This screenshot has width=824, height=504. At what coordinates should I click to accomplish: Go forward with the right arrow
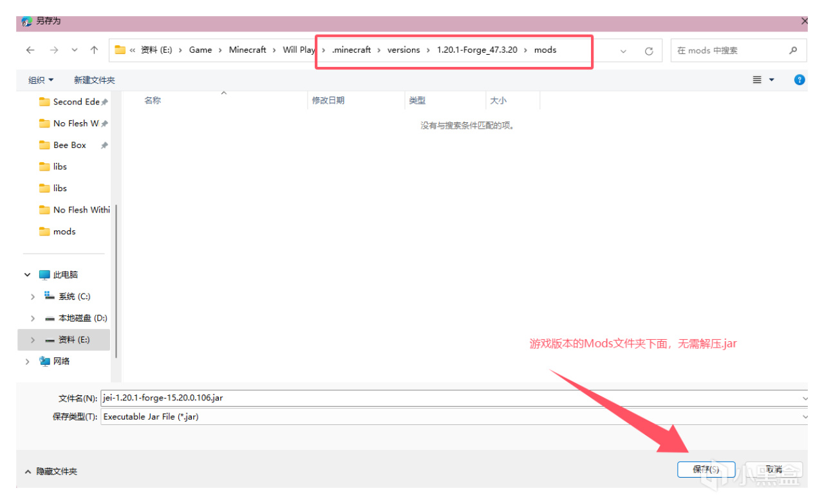pyautogui.click(x=54, y=50)
